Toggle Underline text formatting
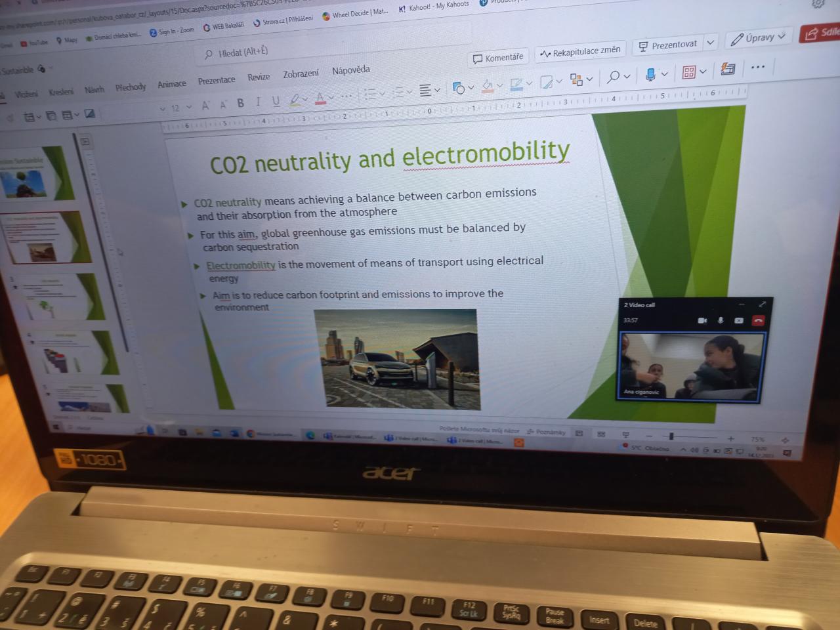840x630 pixels. coord(276,100)
